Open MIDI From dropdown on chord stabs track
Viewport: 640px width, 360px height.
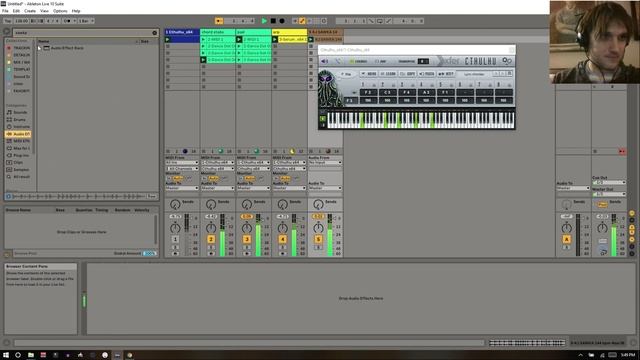(218, 162)
